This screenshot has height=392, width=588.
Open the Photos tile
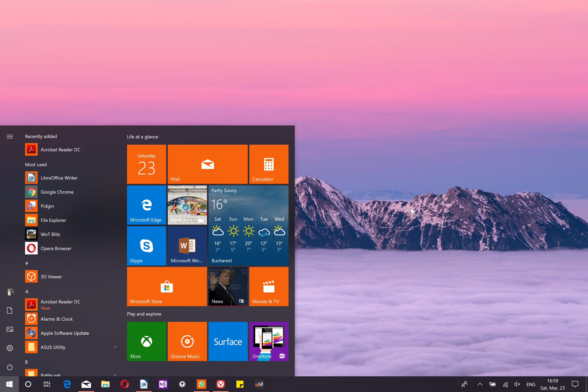[187, 205]
